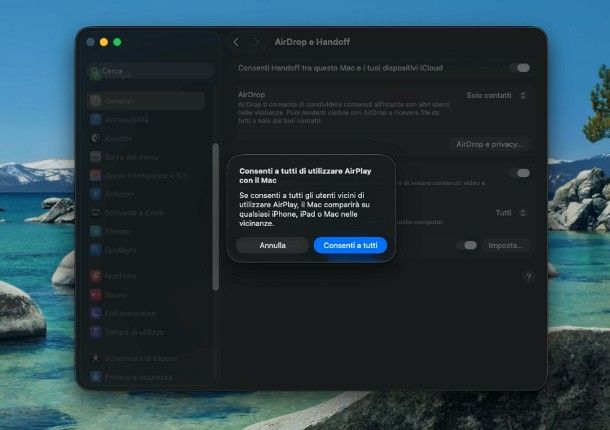The width and height of the screenshot is (610, 430).
Task: Go forward with the right chevron
Action: [256, 42]
